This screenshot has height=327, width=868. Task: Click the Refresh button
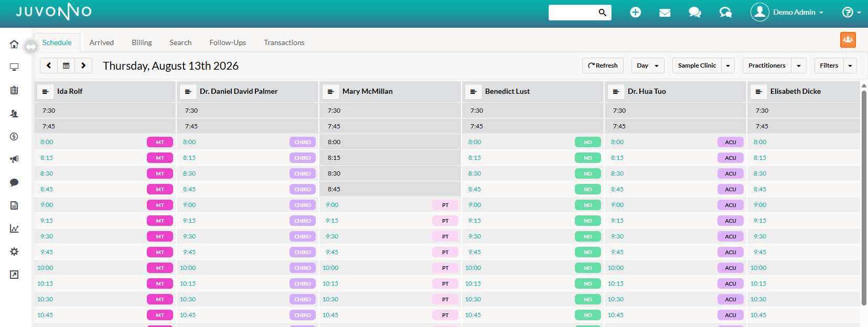(603, 66)
